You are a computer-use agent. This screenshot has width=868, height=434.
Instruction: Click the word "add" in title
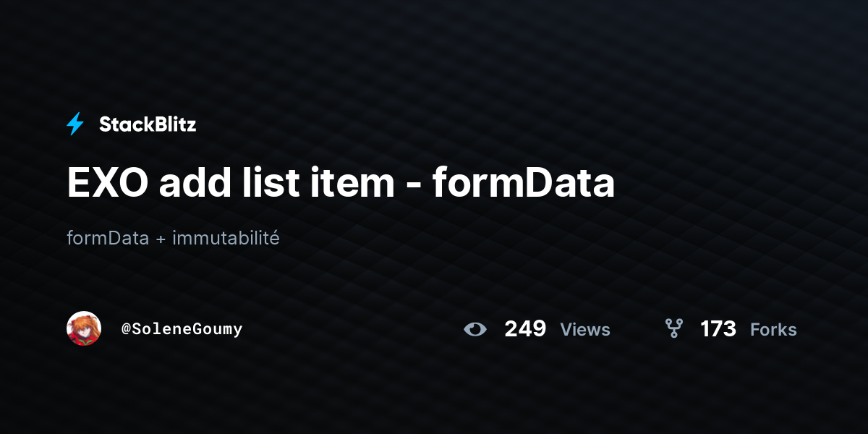tap(190, 184)
